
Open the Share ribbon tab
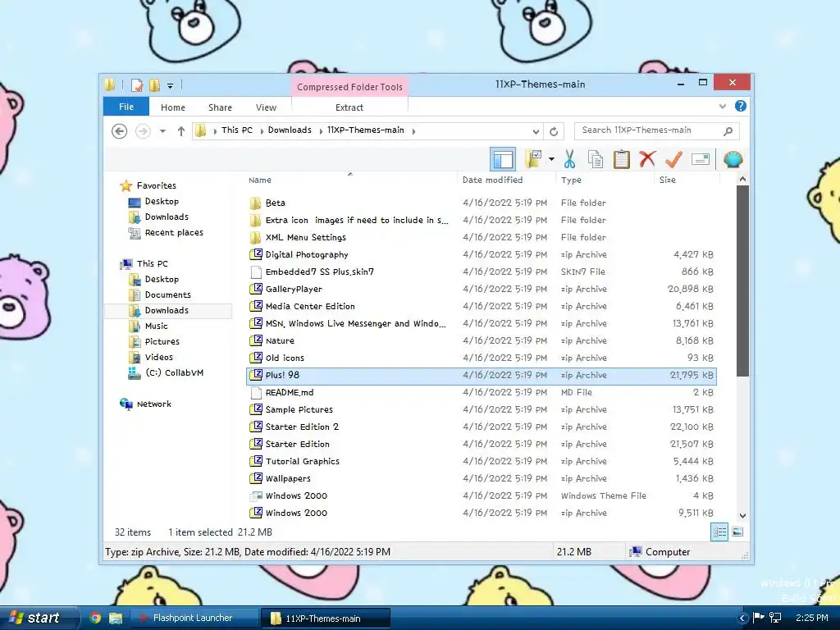point(220,107)
